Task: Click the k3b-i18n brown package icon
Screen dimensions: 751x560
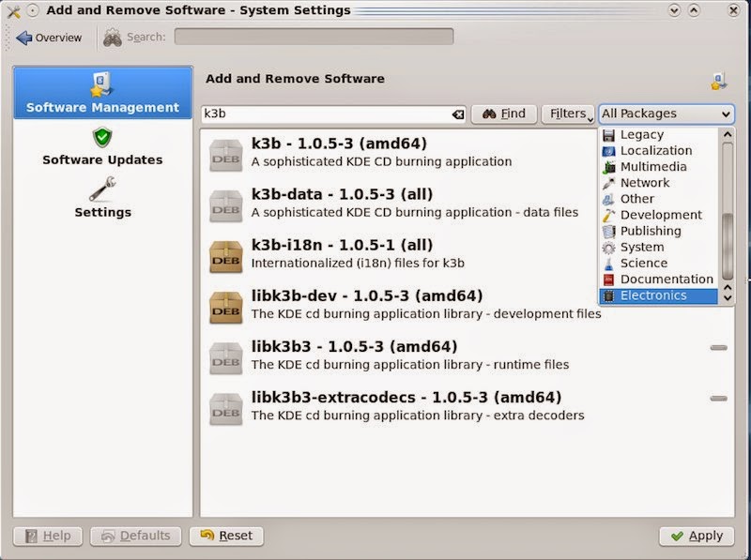Action: click(225, 256)
